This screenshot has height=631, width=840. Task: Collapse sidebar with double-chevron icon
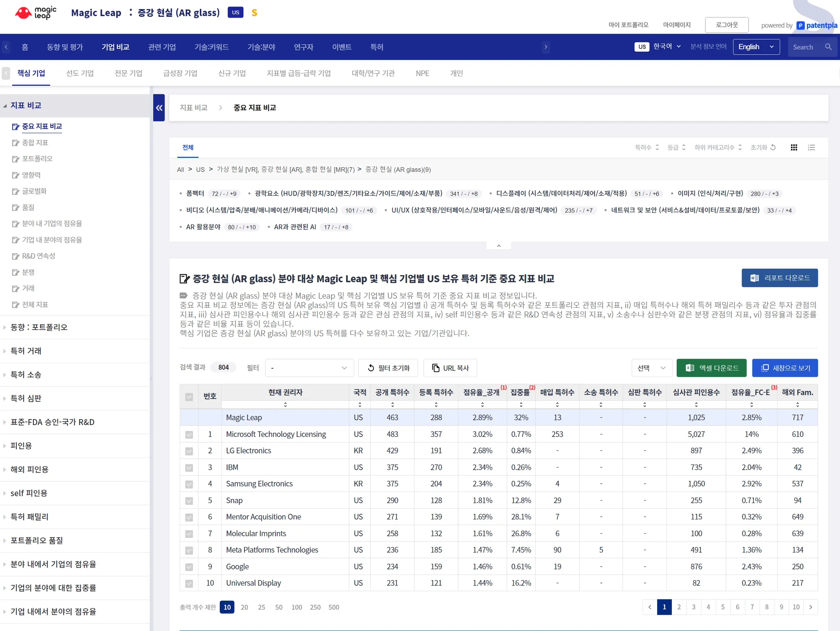coord(159,108)
